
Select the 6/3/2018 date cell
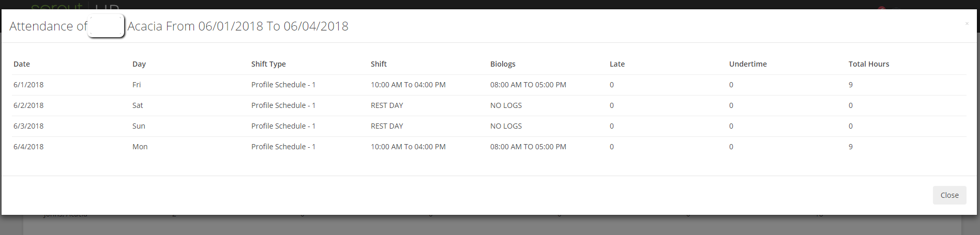[x=28, y=126]
